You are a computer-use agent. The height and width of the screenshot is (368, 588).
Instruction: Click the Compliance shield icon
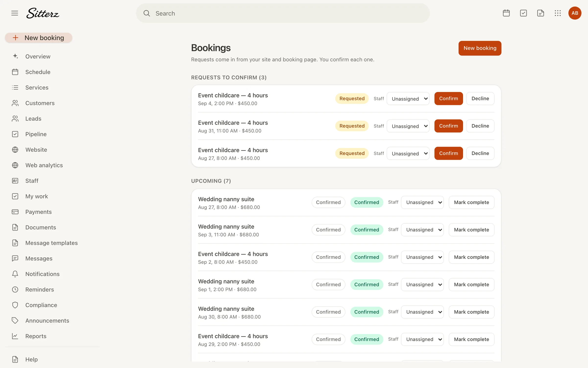[15, 305]
